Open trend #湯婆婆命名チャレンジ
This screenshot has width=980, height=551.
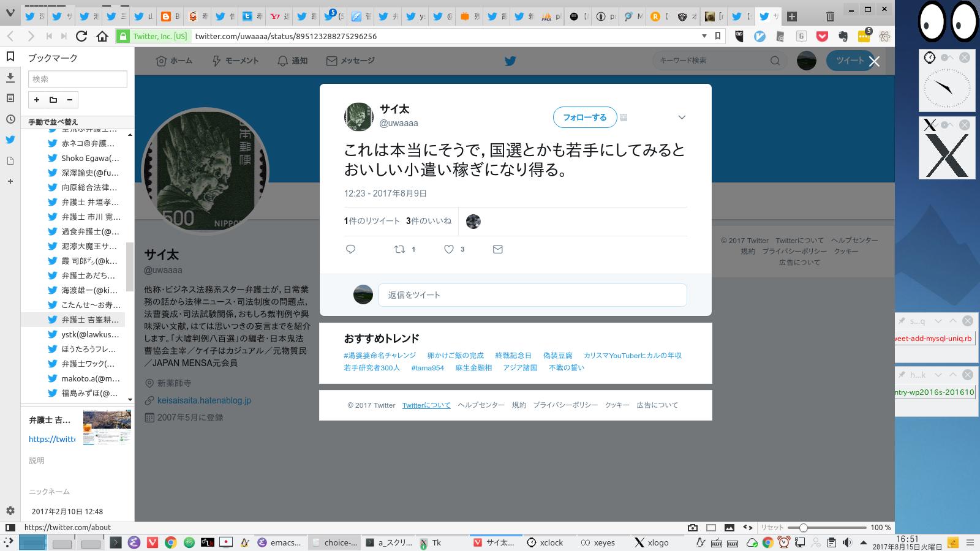point(380,355)
